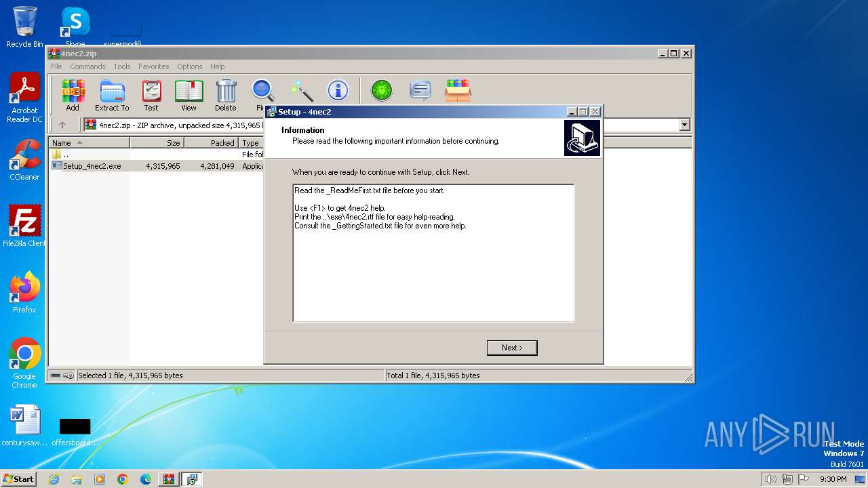The height and width of the screenshot is (488, 868).
Task: Click the View file icon in WinRAR
Action: [189, 95]
